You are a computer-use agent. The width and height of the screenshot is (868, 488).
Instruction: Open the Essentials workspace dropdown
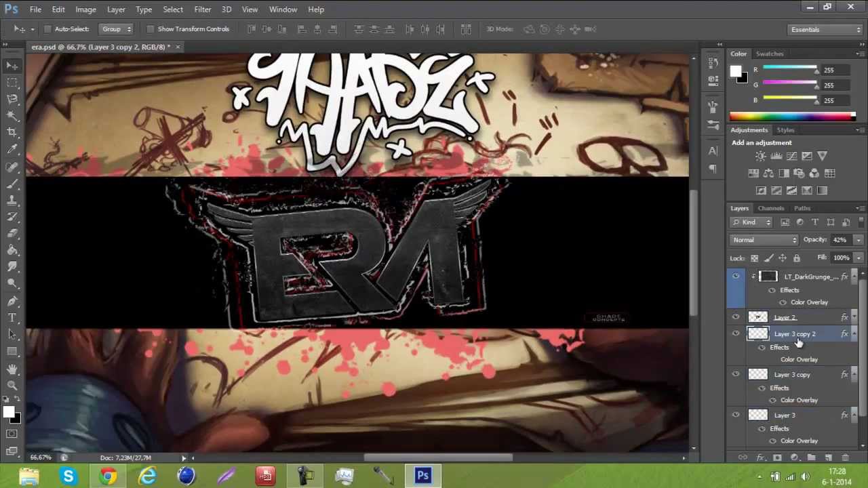click(825, 30)
